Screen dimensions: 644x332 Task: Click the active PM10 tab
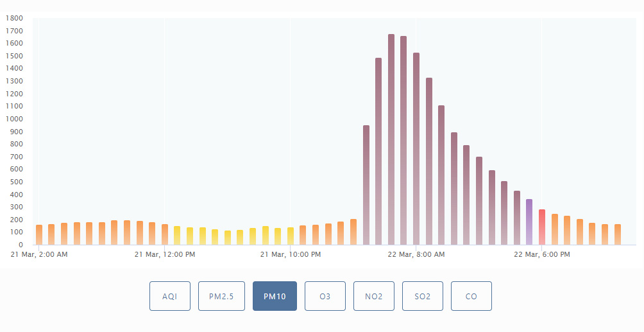click(275, 296)
